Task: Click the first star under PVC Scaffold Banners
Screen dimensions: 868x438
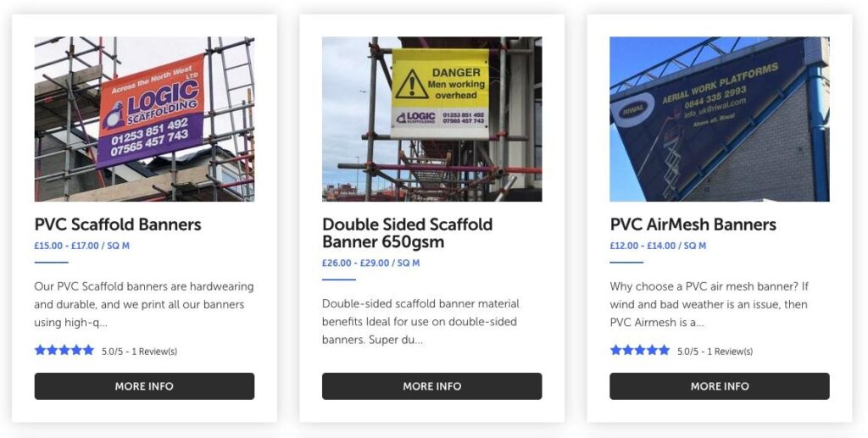Action: 40,350
